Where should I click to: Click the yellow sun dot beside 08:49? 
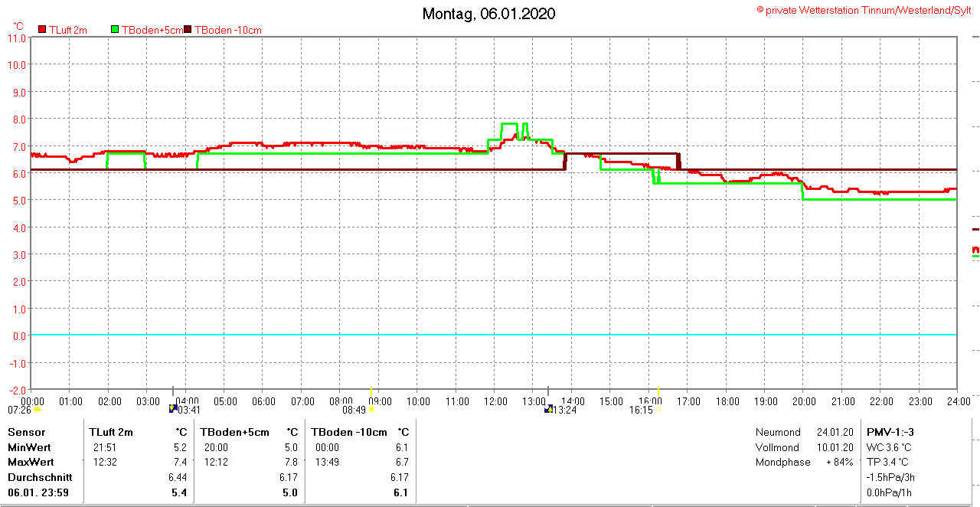[x=371, y=410]
